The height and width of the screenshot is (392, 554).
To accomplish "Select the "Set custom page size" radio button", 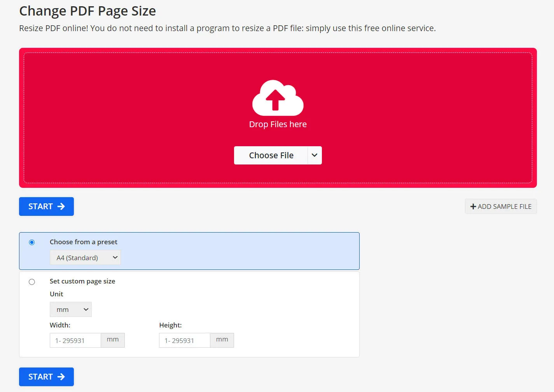I will pyautogui.click(x=32, y=282).
